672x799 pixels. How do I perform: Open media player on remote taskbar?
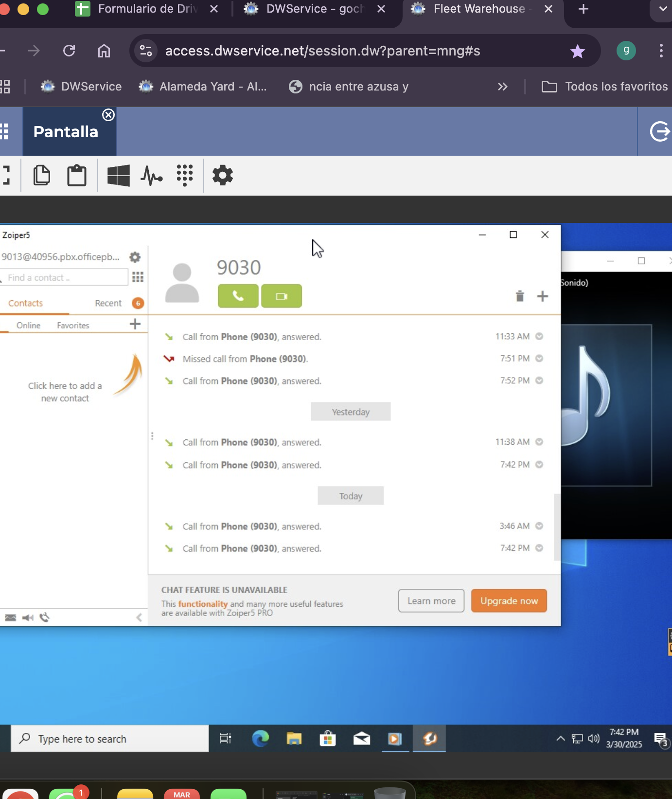coord(395,739)
